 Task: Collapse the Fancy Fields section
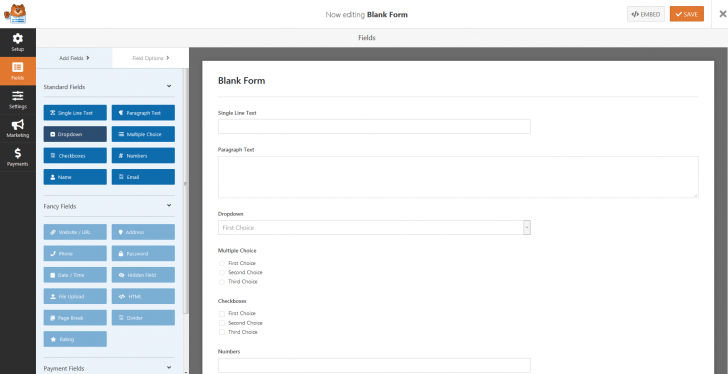pos(169,206)
